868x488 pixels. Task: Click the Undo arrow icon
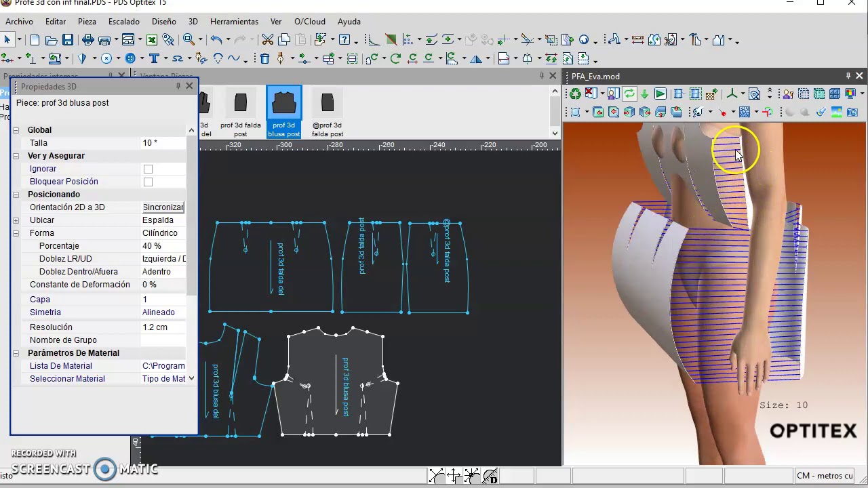tap(216, 40)
